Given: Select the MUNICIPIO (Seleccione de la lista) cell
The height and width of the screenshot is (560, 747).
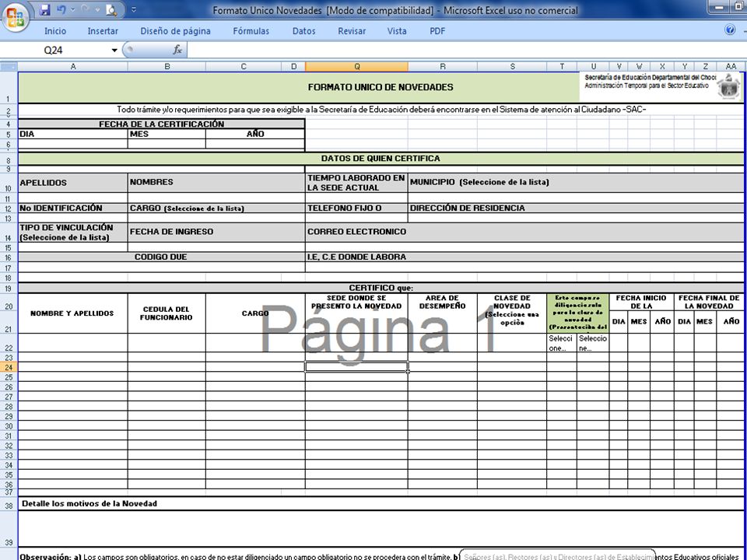Looking at the screenshot, I should point(576,183).
